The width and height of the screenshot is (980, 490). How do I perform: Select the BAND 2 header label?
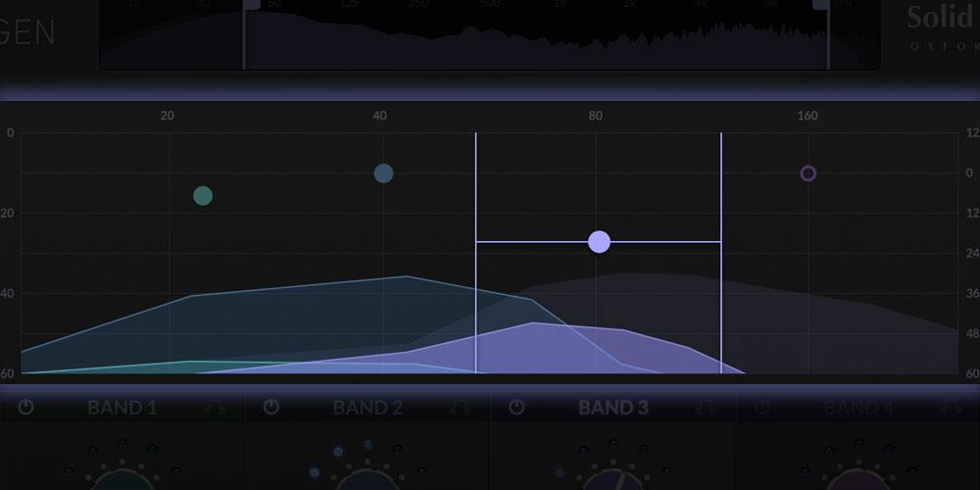tap(367, 408)
